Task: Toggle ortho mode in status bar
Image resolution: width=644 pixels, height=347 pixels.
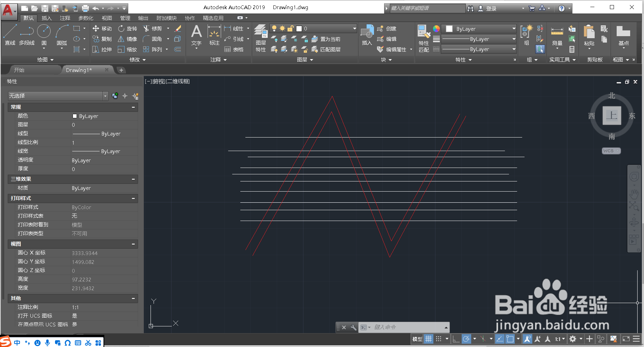Action: (x=456, y=339)
